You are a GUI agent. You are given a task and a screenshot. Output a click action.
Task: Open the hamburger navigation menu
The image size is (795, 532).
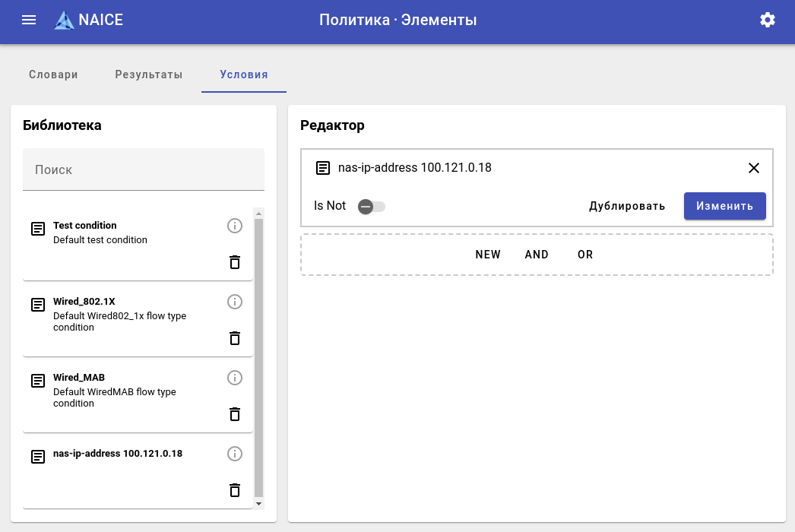tap(29, 21)
